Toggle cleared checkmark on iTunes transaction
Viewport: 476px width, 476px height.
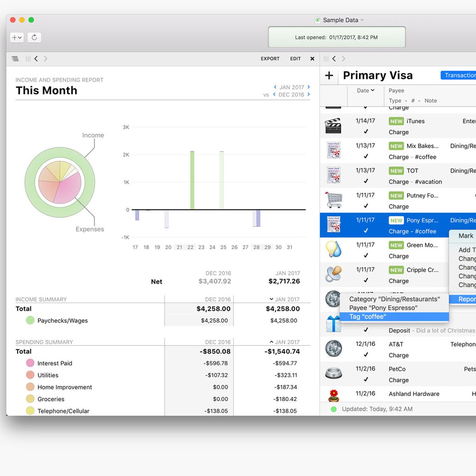click(366, 132)
